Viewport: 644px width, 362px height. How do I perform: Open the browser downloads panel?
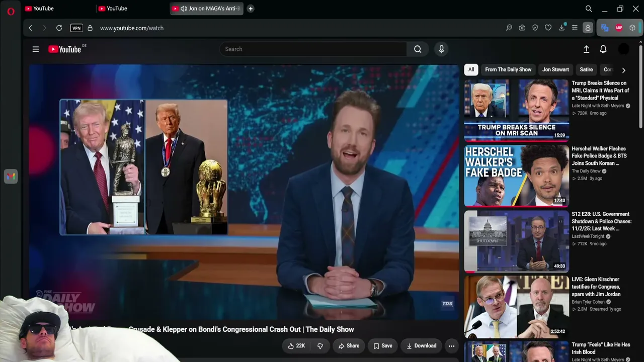coord(561,28)
